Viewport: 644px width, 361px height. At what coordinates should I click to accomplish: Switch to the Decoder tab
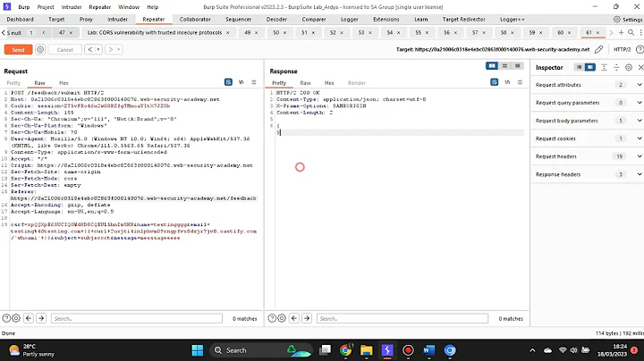(x=276, y=20)
